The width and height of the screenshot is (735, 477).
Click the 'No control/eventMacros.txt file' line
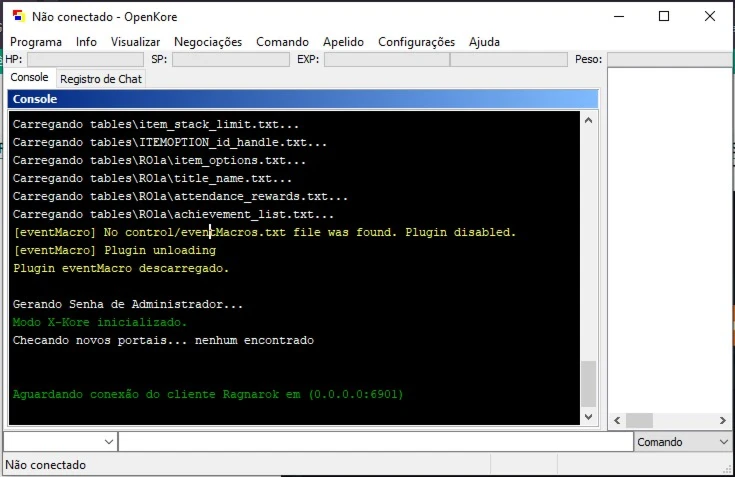[264, 232]
